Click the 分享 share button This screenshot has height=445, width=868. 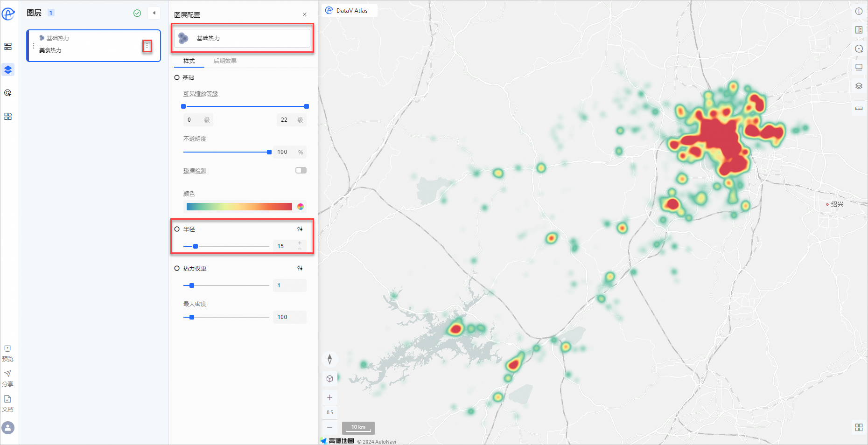(8, 378)
